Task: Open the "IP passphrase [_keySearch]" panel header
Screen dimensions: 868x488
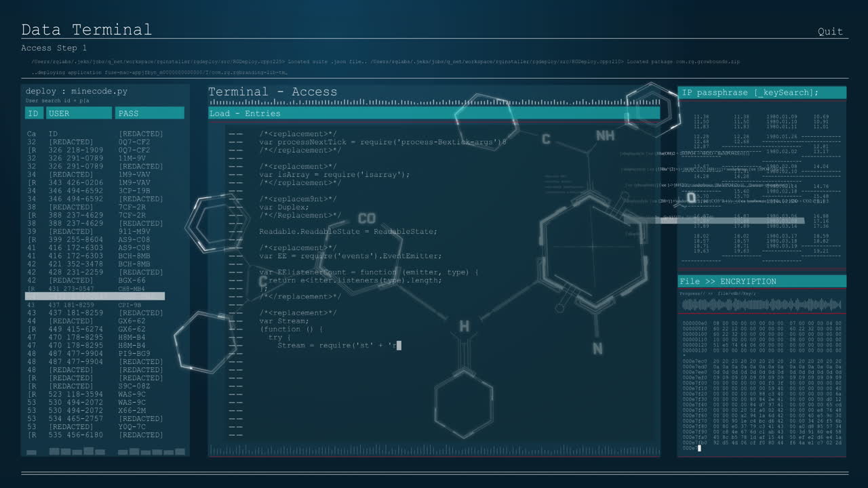Action: [753, 92]
